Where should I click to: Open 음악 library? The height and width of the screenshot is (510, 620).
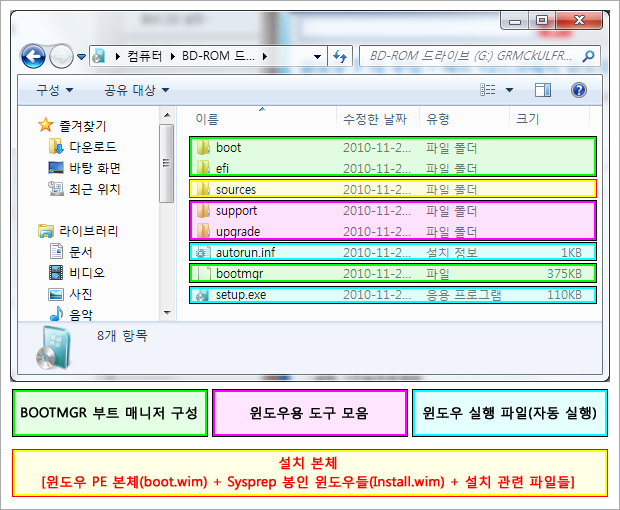(x=81, y=315)
